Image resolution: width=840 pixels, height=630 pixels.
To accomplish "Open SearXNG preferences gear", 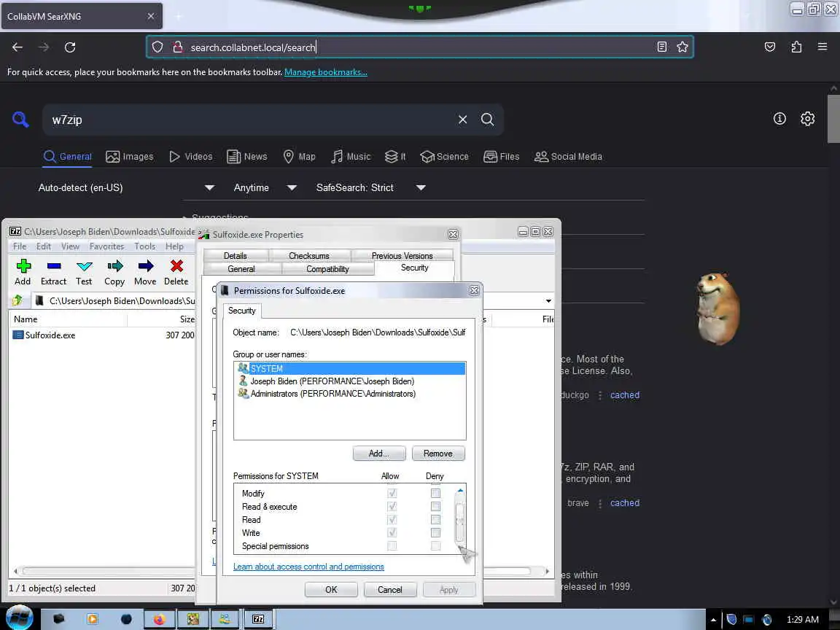I will (807, 119).
